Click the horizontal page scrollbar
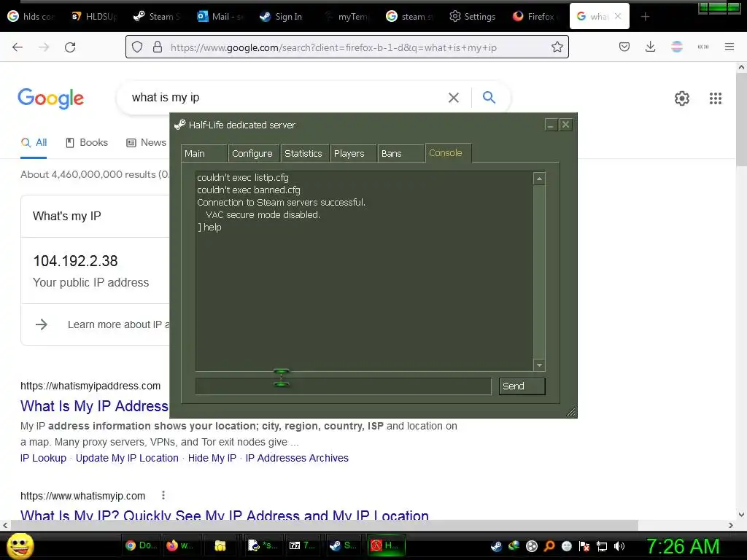747x560 pixels. point(324,525)
